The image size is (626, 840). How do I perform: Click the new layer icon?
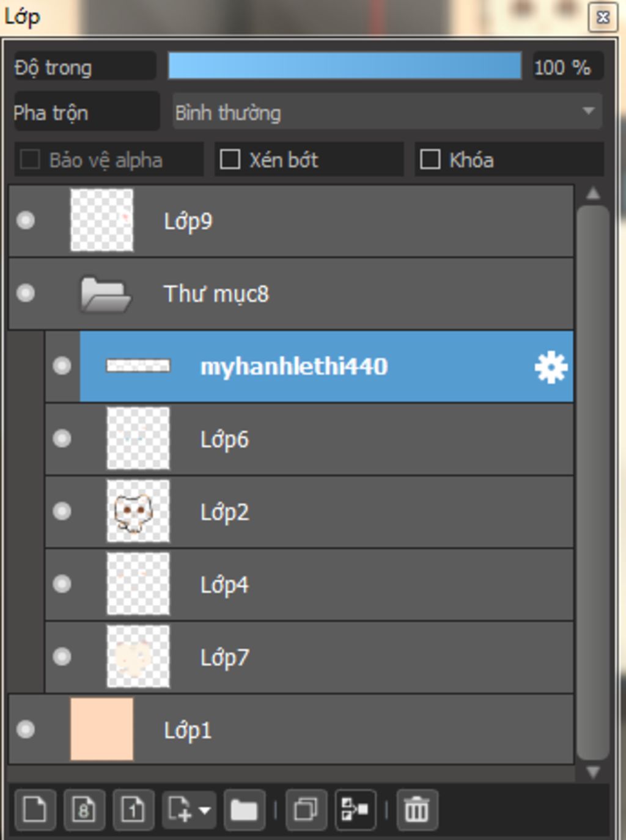tap(34, 810)
